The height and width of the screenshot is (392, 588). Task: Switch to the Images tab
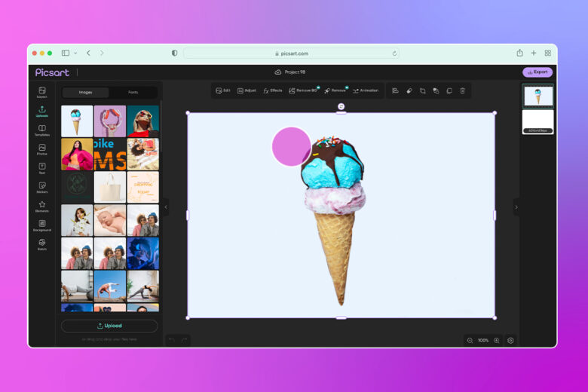(x=85, y=92)
